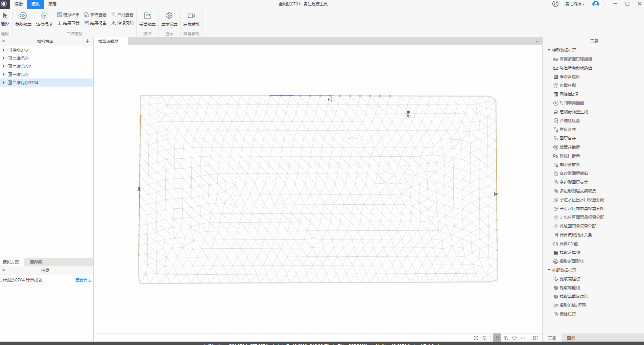Switch to the 率定 ribbon tab
The width and height of the screenshot is (644, 345).
[x=52, y=4]
